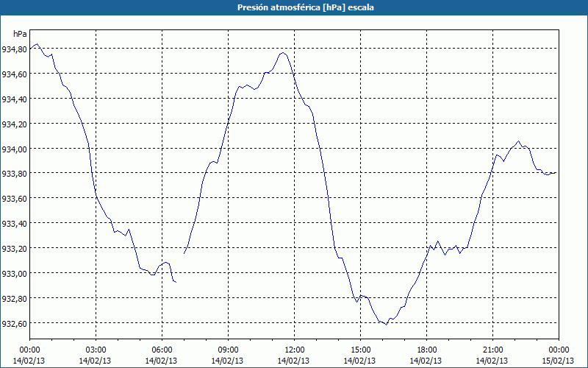Select the 934,60 y-axis value
Viewport: 588px width, 368px height.
tap(14, 74)
